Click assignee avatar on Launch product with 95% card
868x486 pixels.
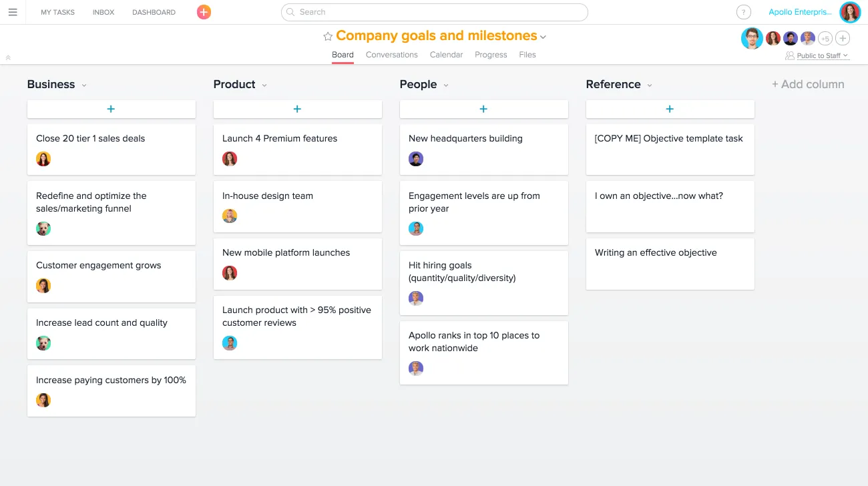230,343
